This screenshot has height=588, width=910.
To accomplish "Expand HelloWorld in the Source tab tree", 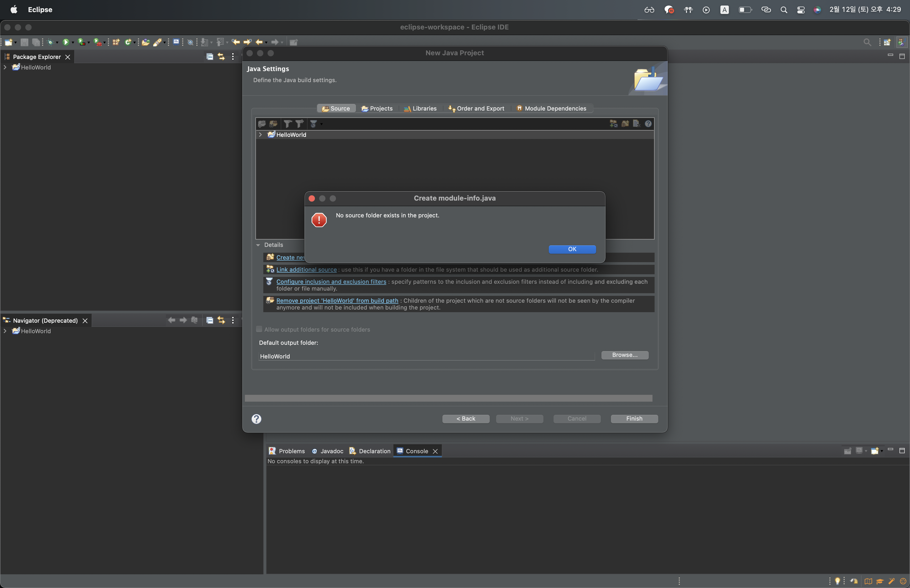I will click(x=260, y=135).
